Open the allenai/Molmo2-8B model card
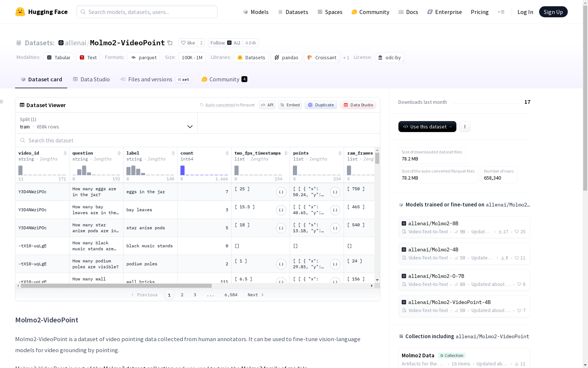The image size is (588, 368). pos(464,227)
